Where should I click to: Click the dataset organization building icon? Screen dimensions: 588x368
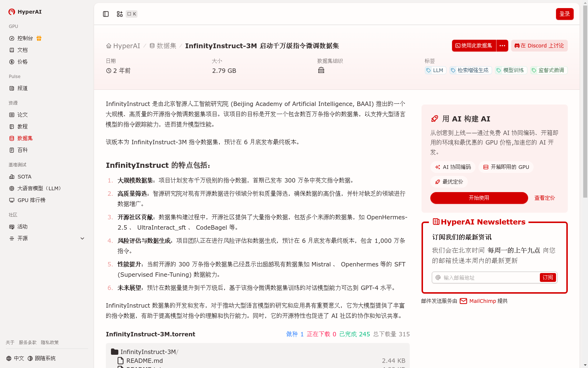pyautogui.click(x=321, y=70)
